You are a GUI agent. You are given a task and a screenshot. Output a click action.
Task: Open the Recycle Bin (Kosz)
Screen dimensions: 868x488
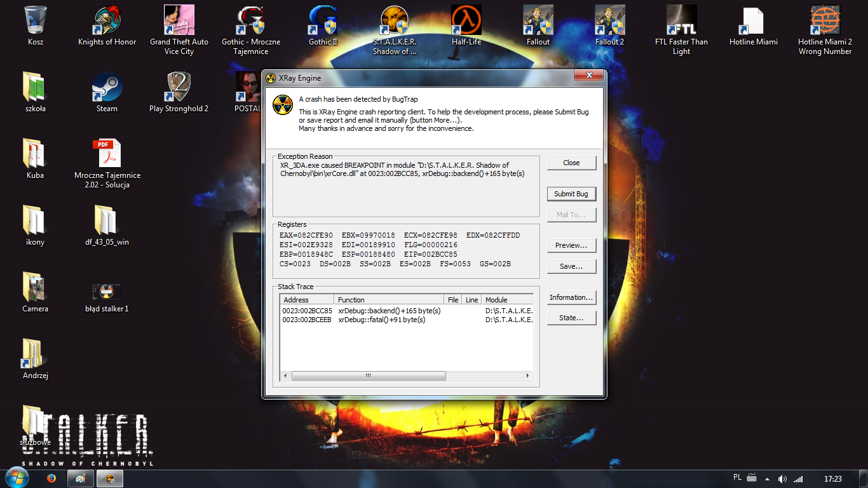click(36, 22)
